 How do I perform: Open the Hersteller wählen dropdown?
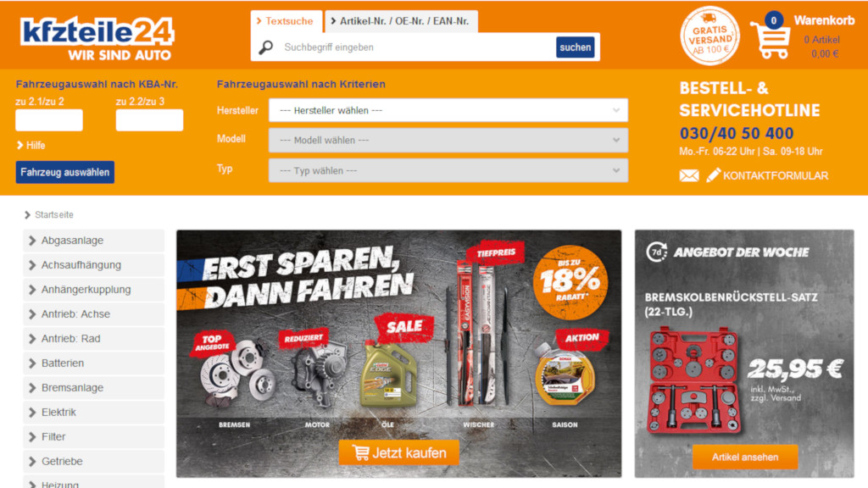(x=448, y=110)
